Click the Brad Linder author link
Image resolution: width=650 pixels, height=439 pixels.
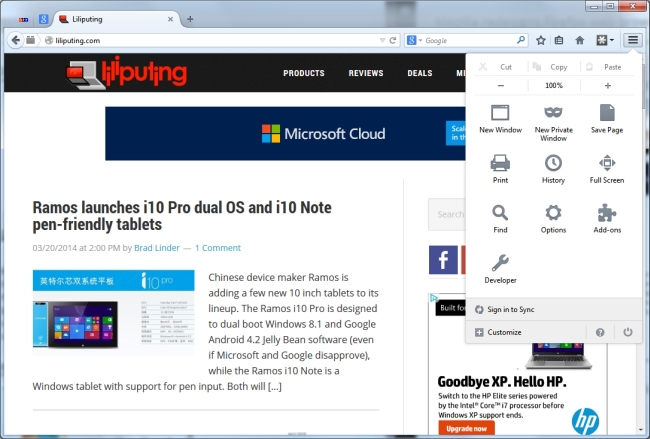[157, 248]
